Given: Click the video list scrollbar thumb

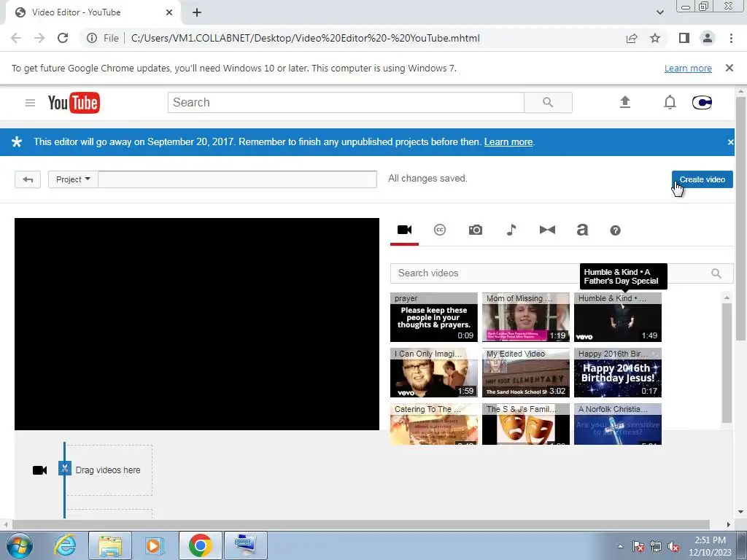Looking at the screenshot, I should pyautogui.click(x=727, y=363).
